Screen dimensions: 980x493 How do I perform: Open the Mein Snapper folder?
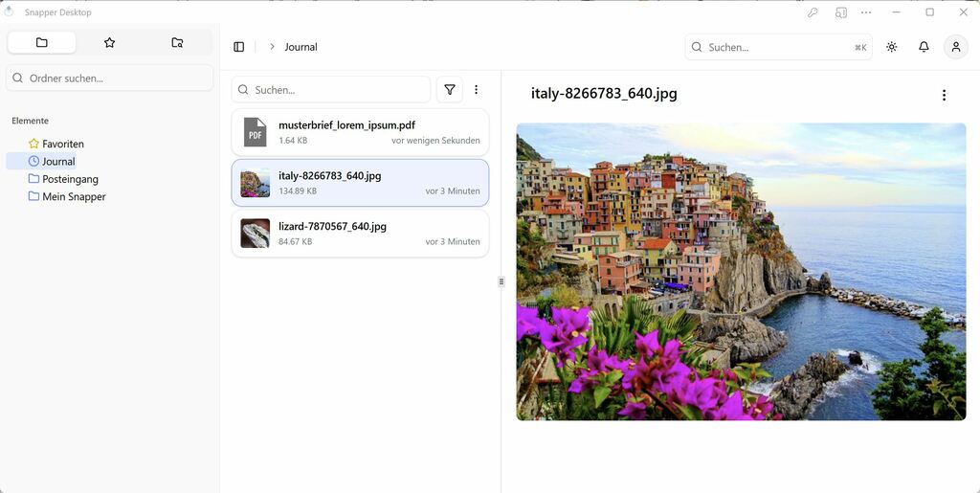67,196
